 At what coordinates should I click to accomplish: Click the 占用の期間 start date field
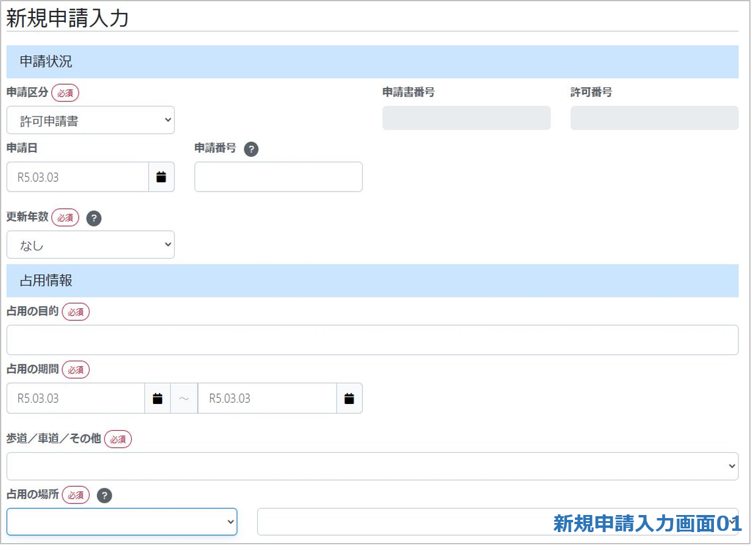(x=76, y=398)
